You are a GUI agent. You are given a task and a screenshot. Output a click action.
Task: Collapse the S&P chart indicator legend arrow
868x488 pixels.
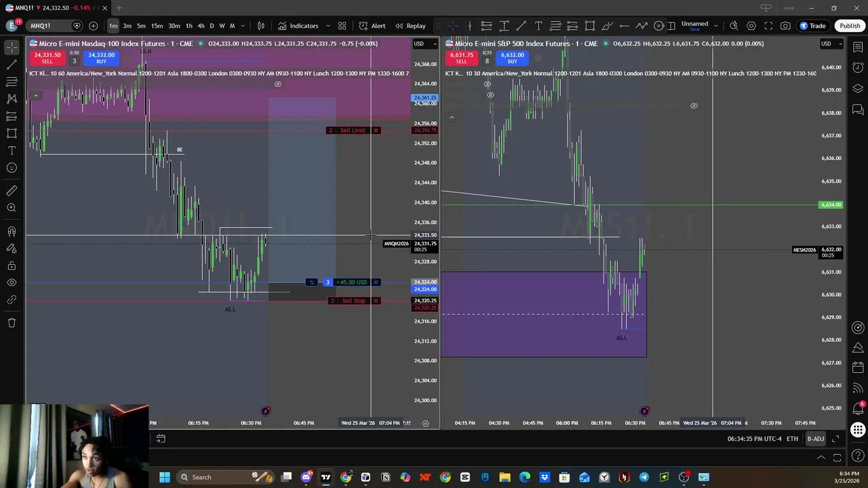[x=452, y=117]
